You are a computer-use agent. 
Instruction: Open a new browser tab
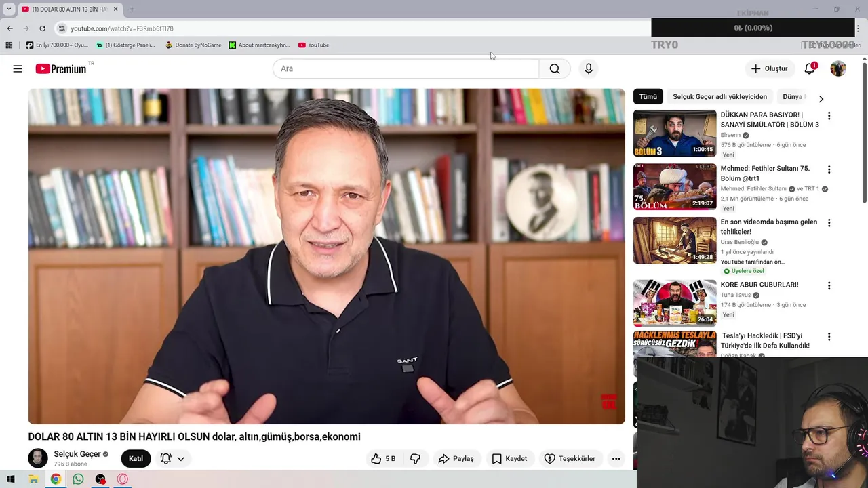(132, 9)
